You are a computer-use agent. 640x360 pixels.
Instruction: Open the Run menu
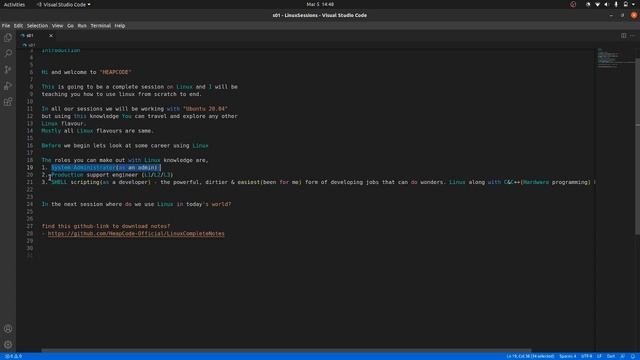(x=82, y=26)
